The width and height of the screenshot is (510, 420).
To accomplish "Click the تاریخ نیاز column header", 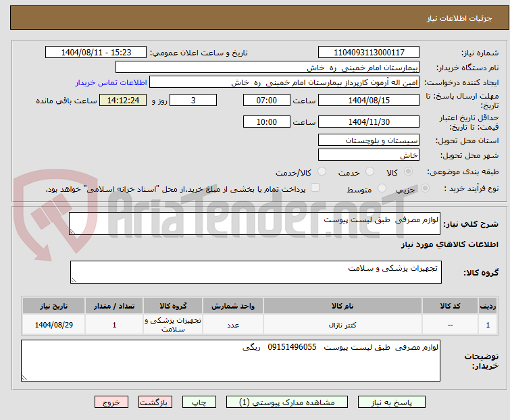I will (x=53, y=306).
